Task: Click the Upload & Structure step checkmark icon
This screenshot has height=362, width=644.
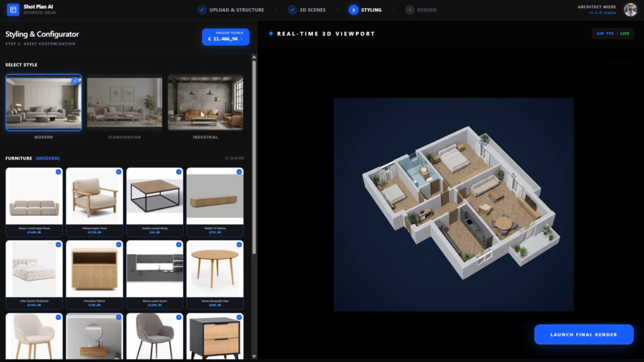Action: (202, 10)
